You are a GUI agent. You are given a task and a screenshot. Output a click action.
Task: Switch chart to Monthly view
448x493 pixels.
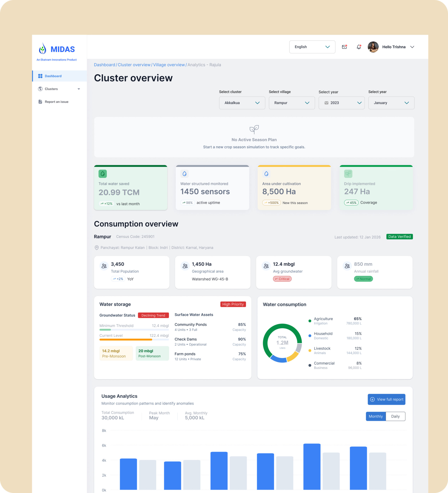click(375, 416)
